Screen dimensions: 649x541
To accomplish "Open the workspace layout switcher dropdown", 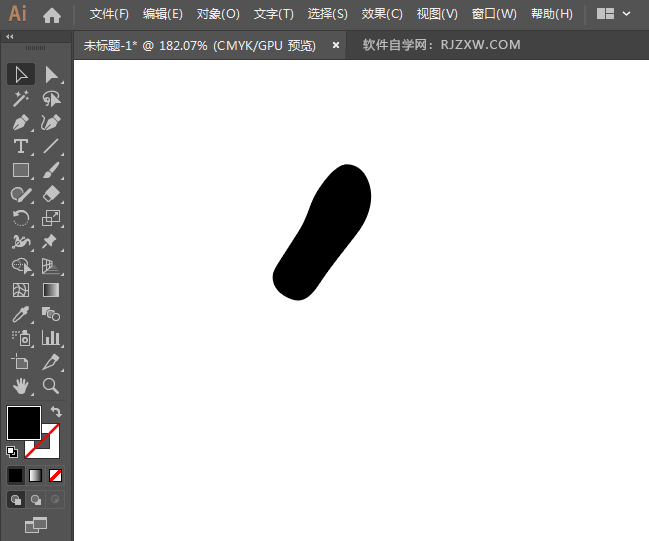I will click(x=613, y=14).
